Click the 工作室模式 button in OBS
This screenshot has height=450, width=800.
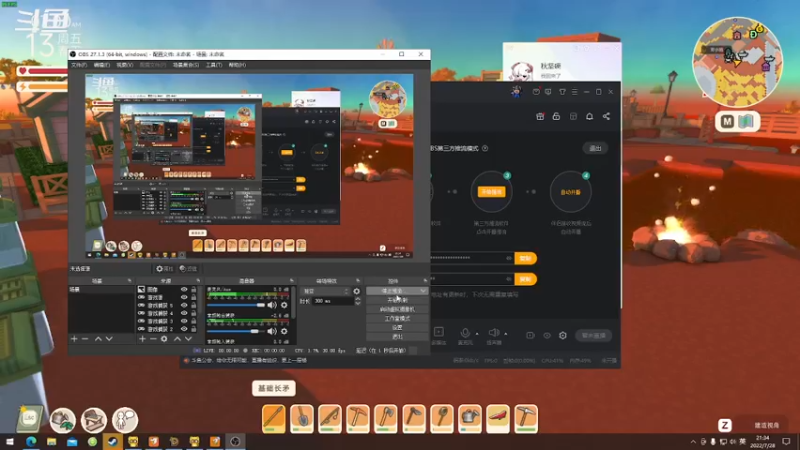pos(397,318)
